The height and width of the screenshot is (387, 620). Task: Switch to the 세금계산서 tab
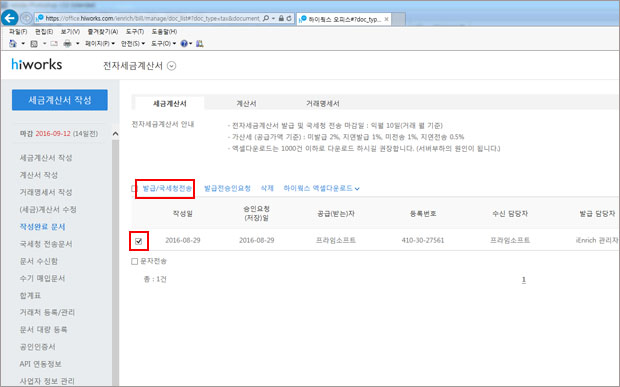170,103
